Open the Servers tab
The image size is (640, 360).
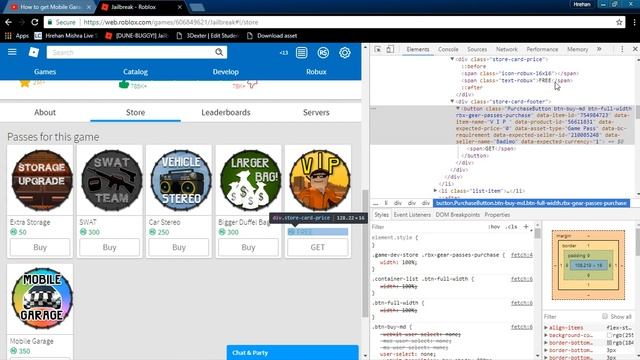coord(316,112)
